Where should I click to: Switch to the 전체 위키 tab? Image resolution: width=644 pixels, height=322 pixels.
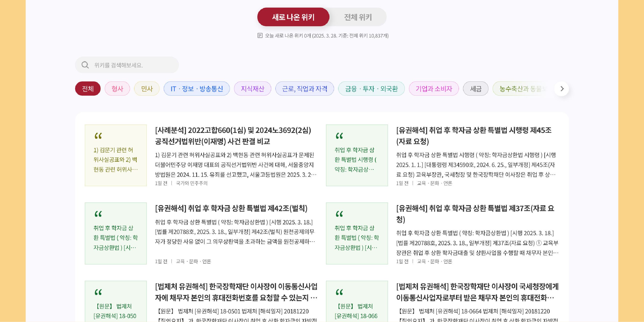coord(358,17)
